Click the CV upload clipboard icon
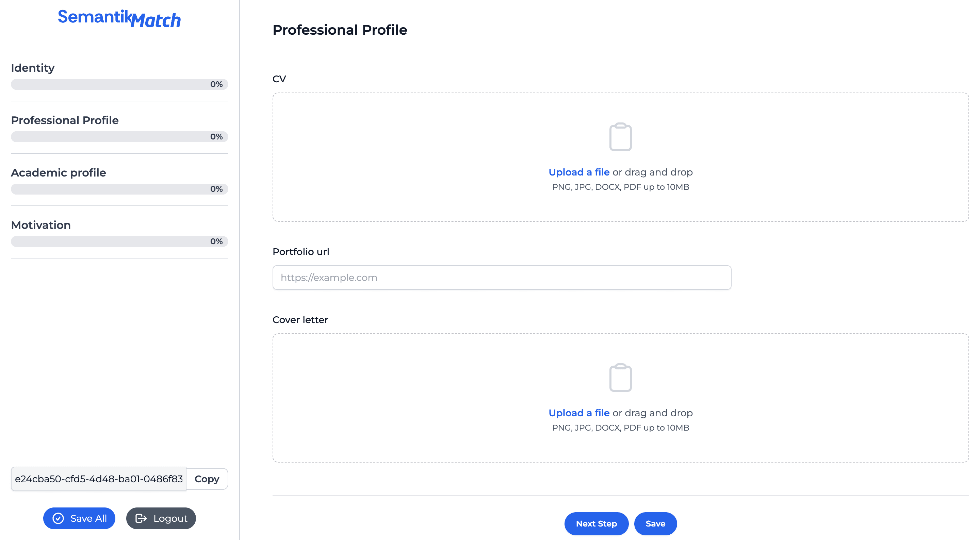Viewport: 980px width, 551px height. click(x=620, y=137)
